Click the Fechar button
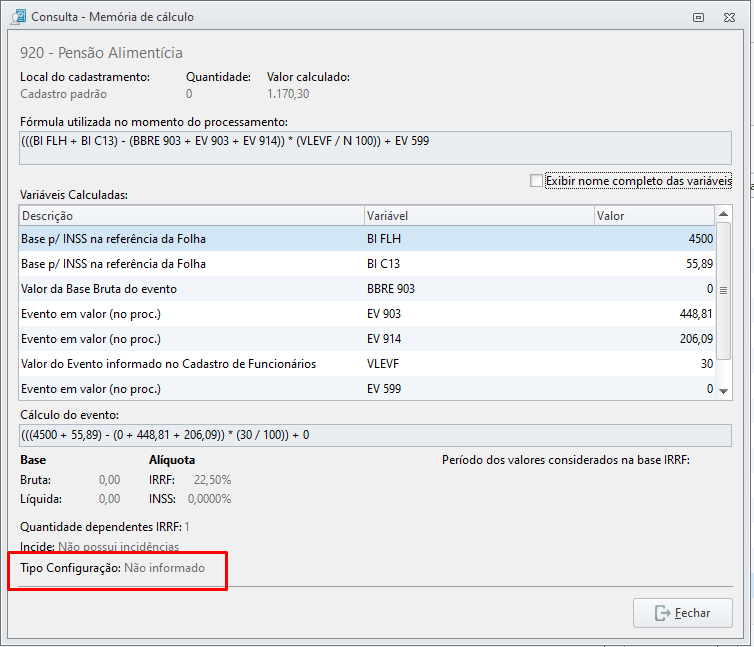The width and height of the screenshot is (754, 647). click(x=683, y=613)
